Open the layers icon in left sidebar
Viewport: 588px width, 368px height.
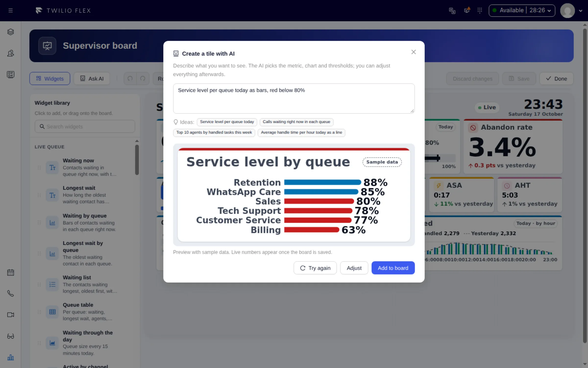pyautogui.click(x=11, y=32)
